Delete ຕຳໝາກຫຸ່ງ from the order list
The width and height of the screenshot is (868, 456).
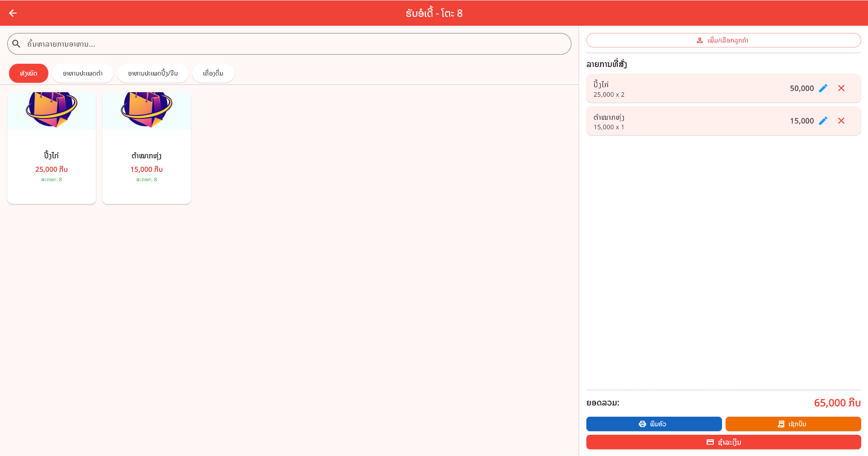(x=841, y=121)
